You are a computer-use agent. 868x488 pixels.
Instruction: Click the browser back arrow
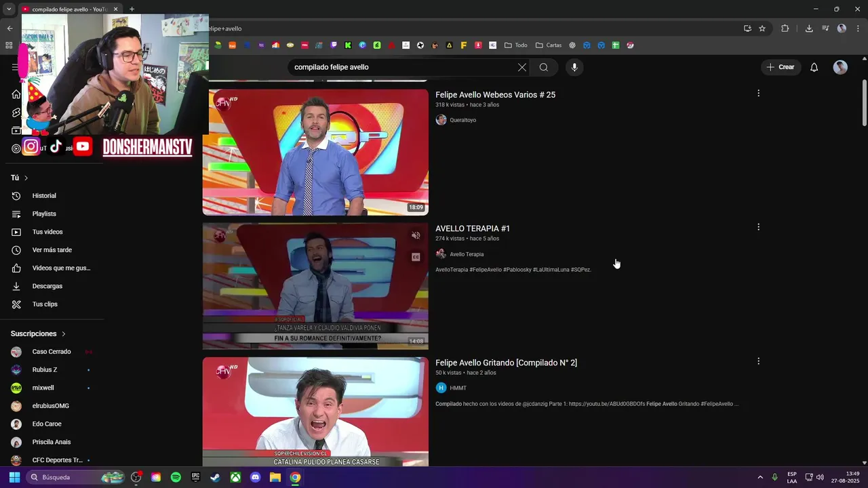(x=9, y=28)
